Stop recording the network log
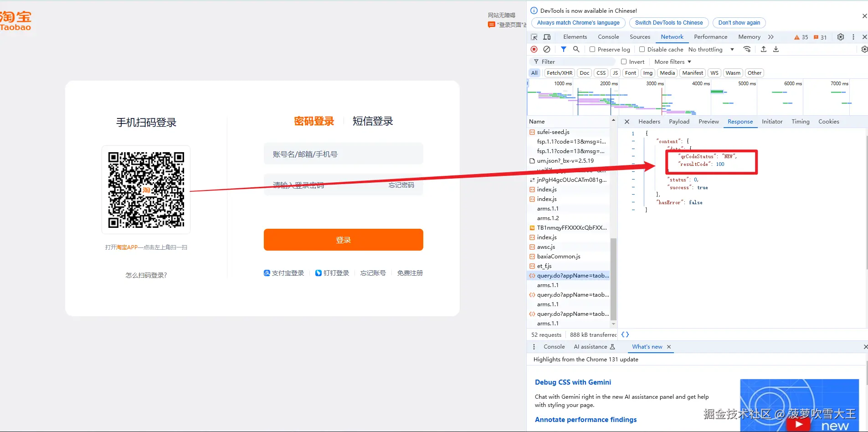Image resolution: width=868 pixels, height=432 pixels. point(534,49)
